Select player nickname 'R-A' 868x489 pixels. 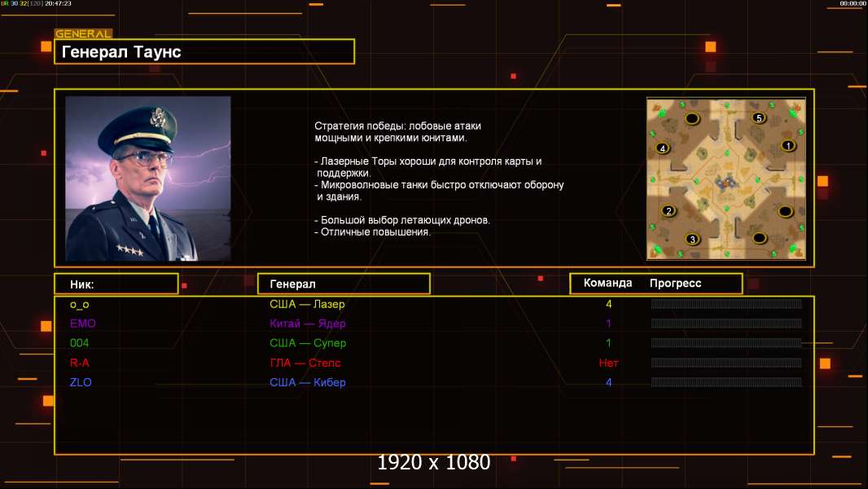click(79, 363)
